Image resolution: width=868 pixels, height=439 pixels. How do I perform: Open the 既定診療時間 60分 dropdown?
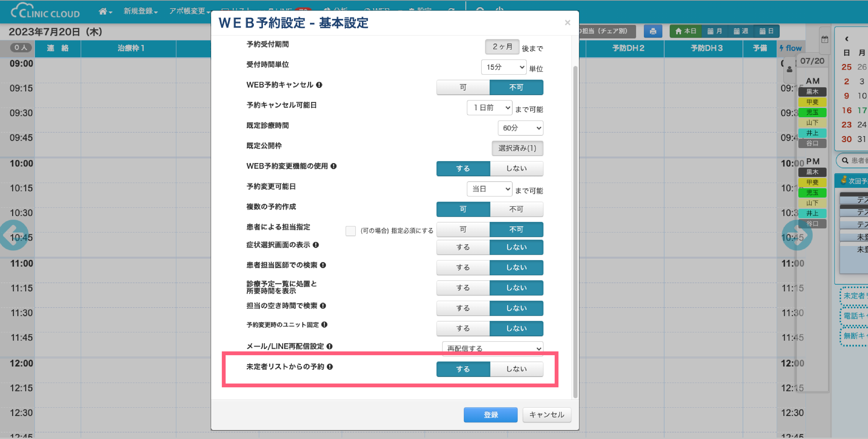click(520, 128)
